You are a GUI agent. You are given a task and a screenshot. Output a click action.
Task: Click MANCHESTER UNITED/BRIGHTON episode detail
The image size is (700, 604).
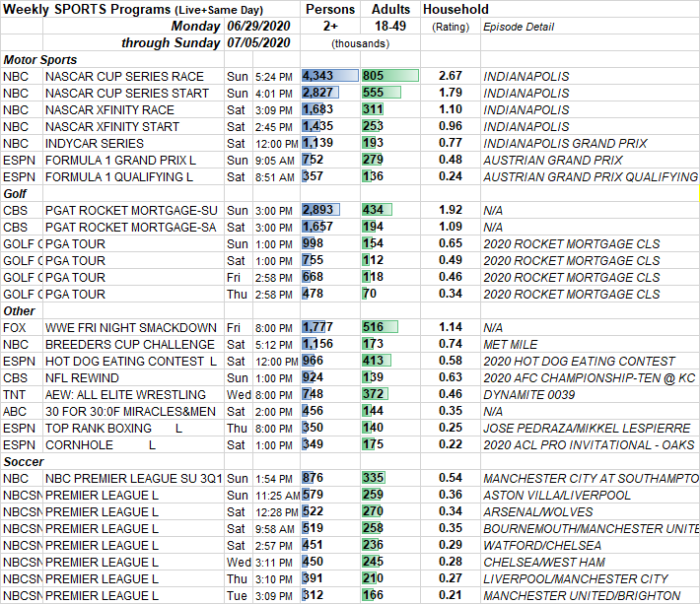point(582,596)
